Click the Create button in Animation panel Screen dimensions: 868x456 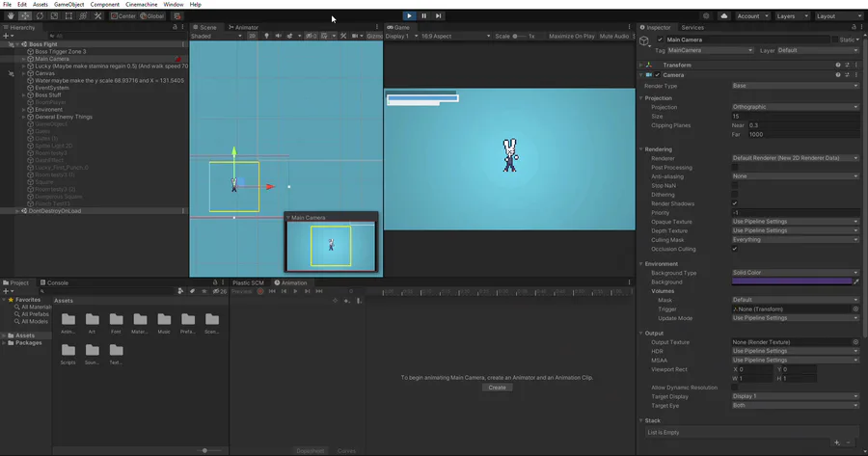click(x=497, y=388)
